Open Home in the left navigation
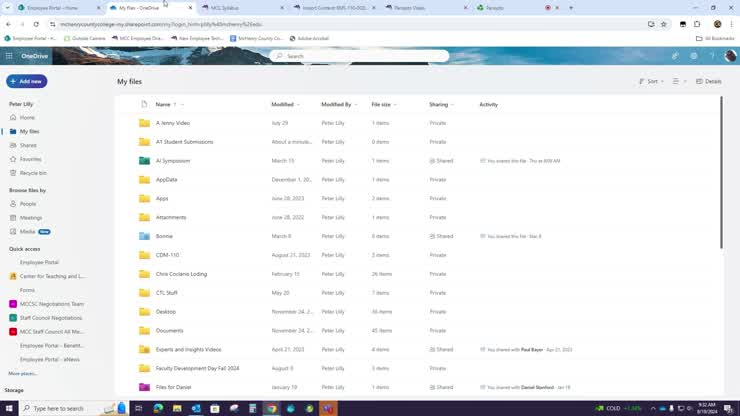740x416 pixels. [x=27, y=118]
